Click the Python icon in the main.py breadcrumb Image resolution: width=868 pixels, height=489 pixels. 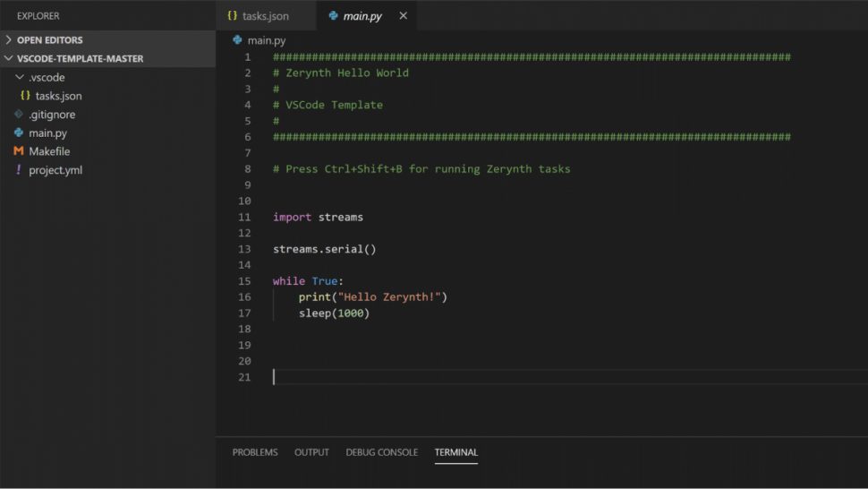click(237, 40)
